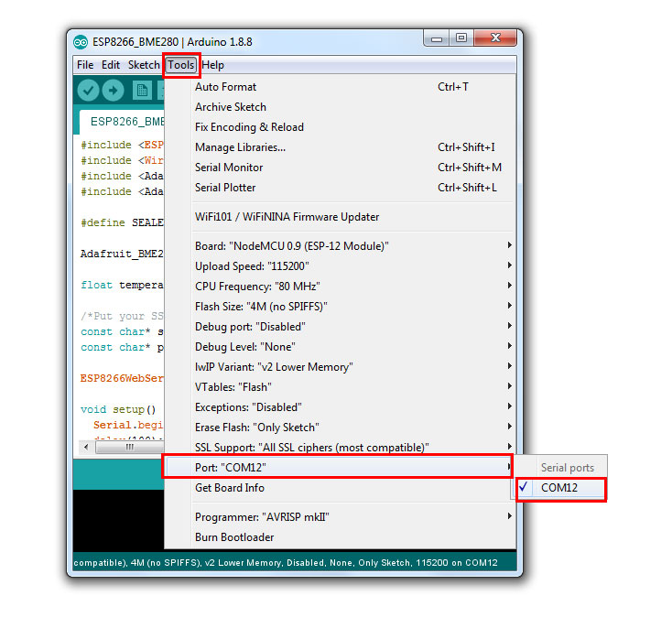The image size is (672, 628).
Task: Maximize the Arduino window
Action: tap(461, 38)
